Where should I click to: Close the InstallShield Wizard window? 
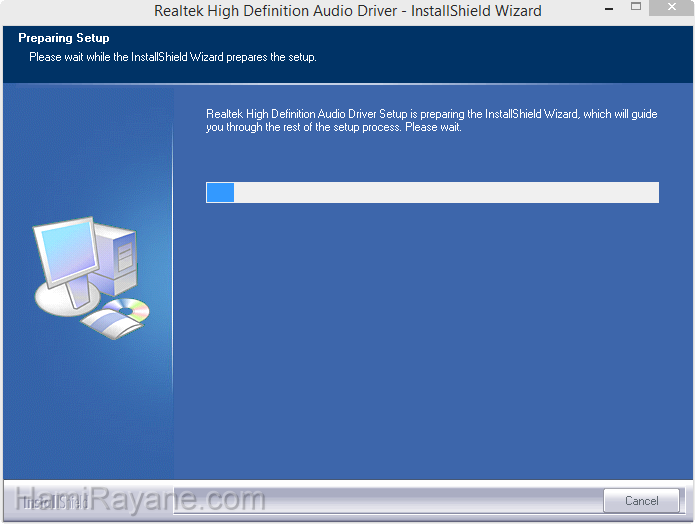(671, 7)
